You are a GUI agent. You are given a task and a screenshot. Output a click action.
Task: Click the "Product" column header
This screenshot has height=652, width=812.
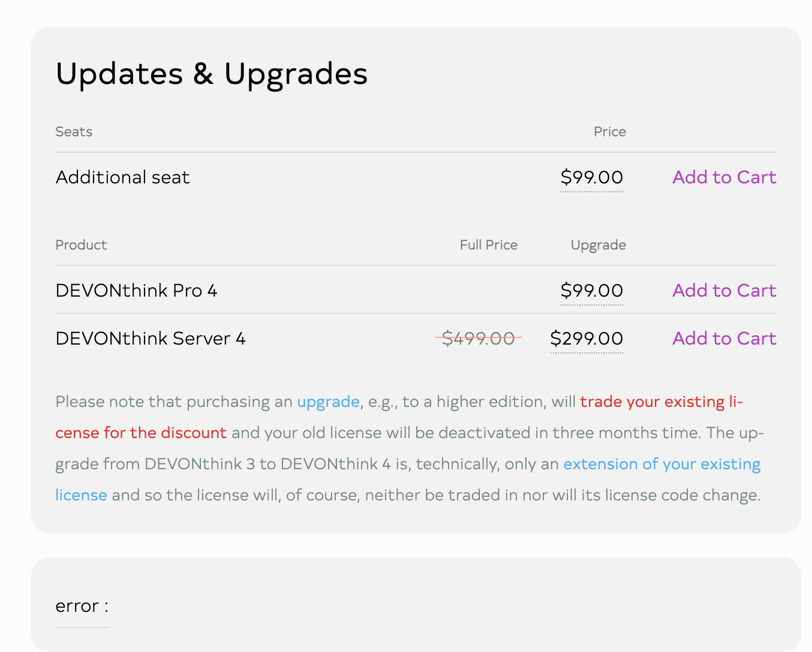tap(81, 245)
